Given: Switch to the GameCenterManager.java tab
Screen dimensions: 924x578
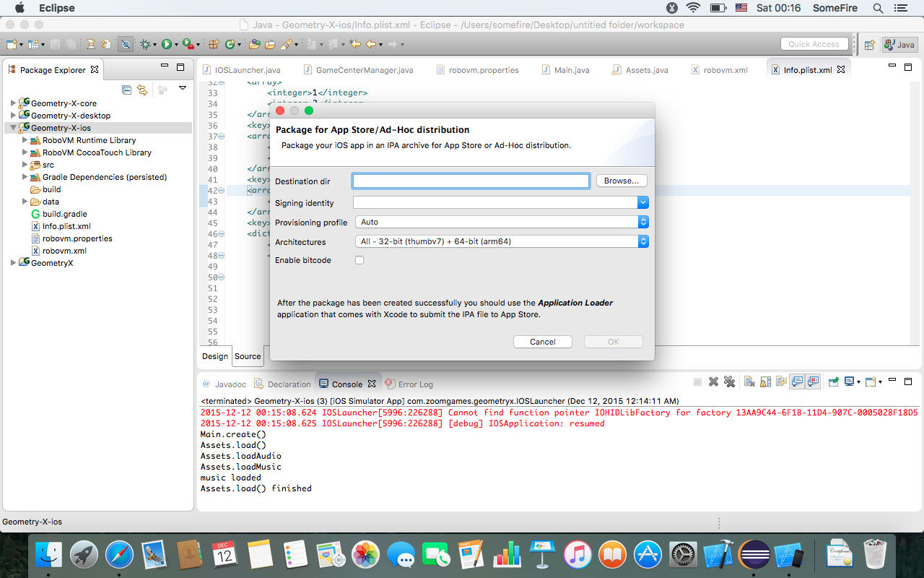Looking at the screenshot, I should pyautogui.click(x=358, y=70).
